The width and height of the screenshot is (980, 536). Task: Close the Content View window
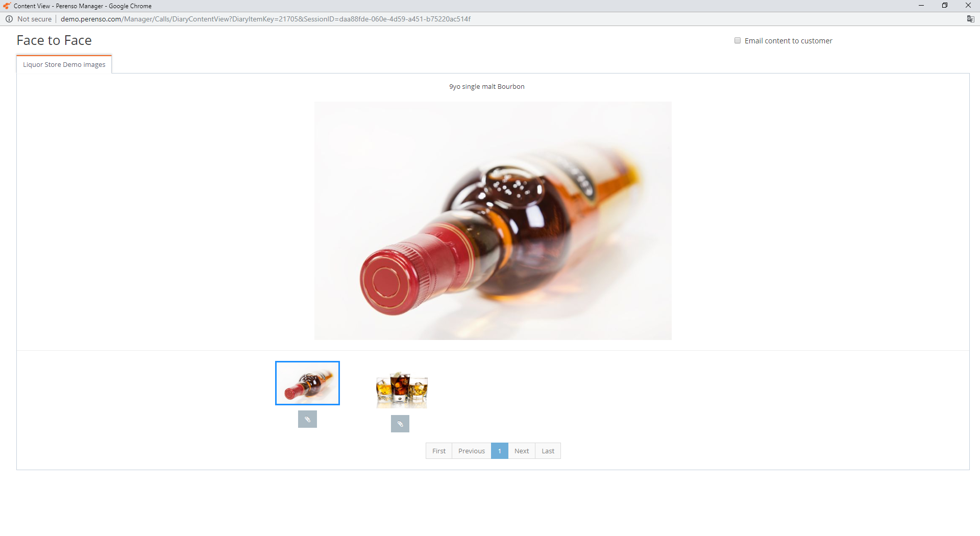pos(968,6)
